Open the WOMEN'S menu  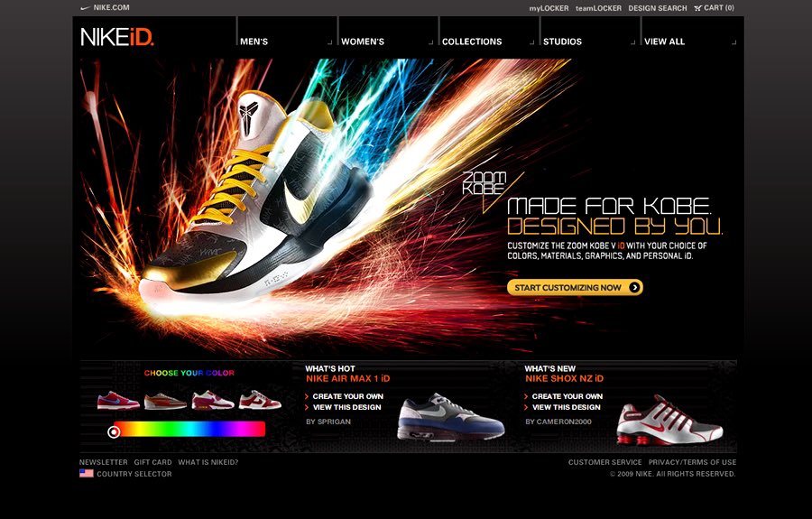[x=363, y=42]
